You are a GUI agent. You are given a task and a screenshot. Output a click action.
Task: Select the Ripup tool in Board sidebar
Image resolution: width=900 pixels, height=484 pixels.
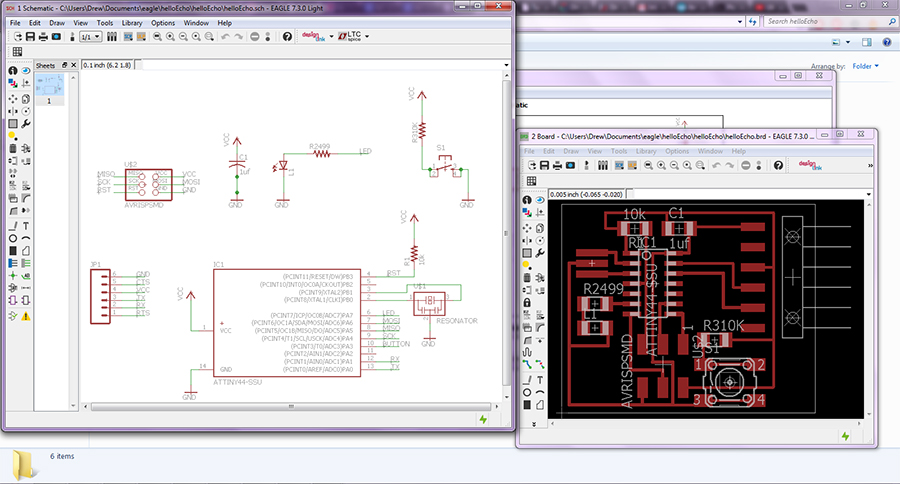click(x=540, y=364)
